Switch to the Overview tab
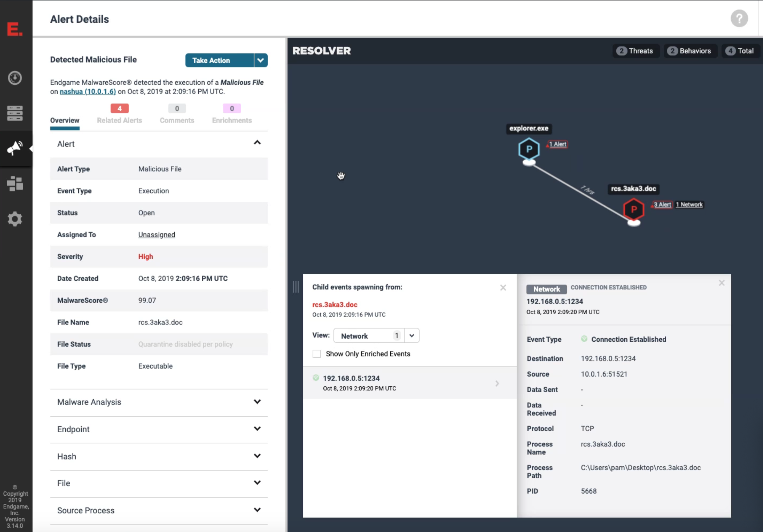 point(65,121)
